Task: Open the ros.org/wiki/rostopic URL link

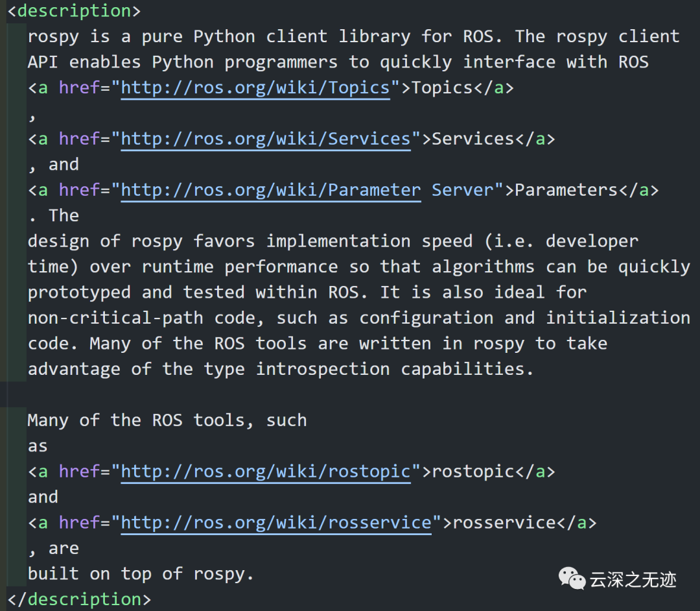Action: click(x=266, y=472)
